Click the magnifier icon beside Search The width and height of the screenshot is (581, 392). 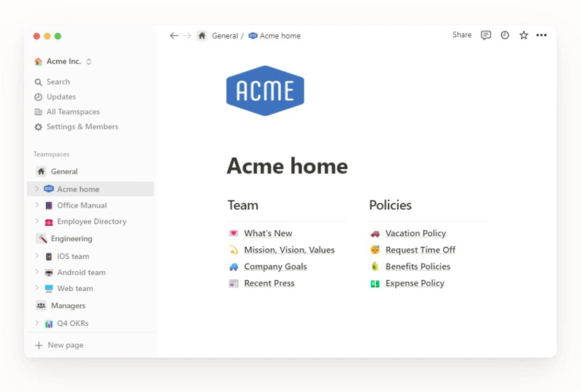coord(38,82)
